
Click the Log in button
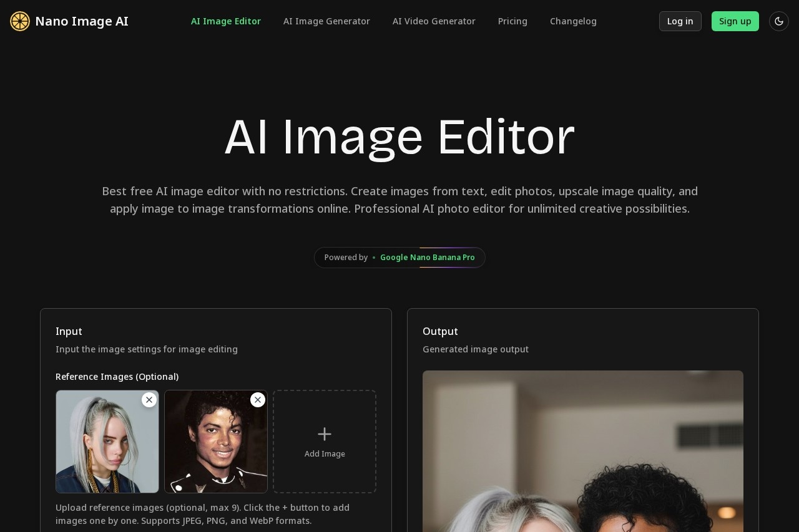click(x=680, y=21)
